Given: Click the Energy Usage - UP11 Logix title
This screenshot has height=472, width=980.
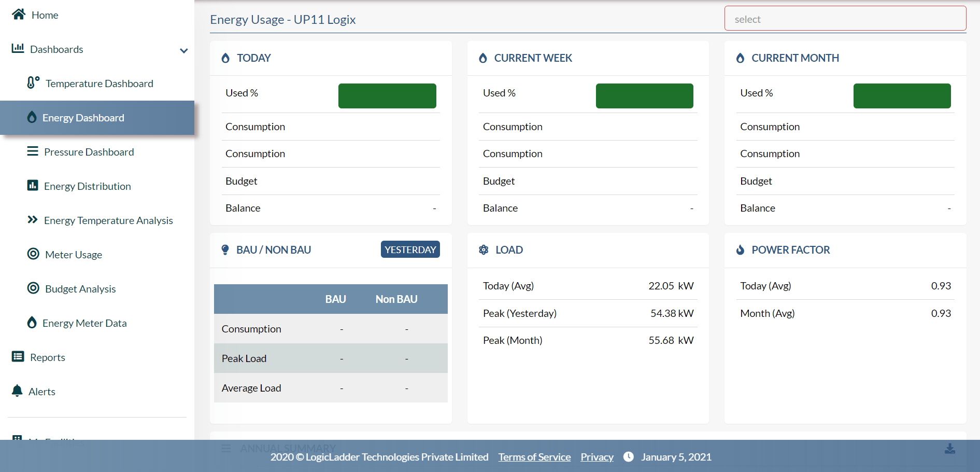Looking at the screenshot, I should [x=283, y=19].
